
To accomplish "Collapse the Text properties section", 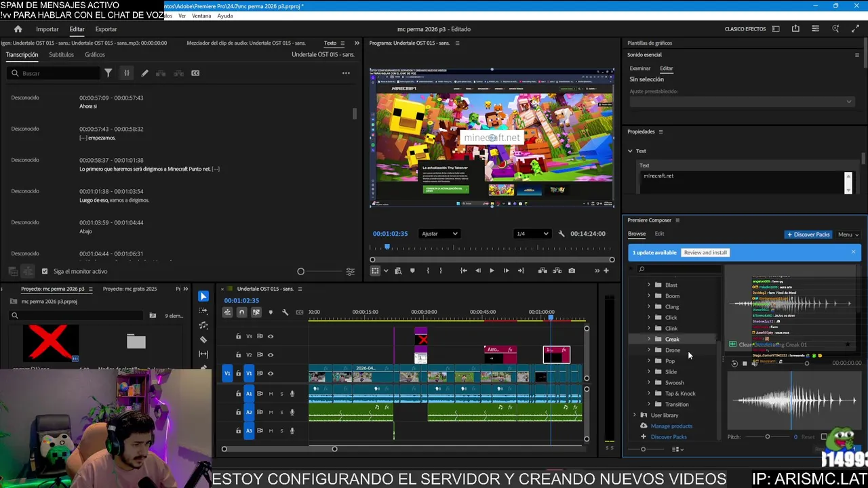I will [x=630, y=150].
